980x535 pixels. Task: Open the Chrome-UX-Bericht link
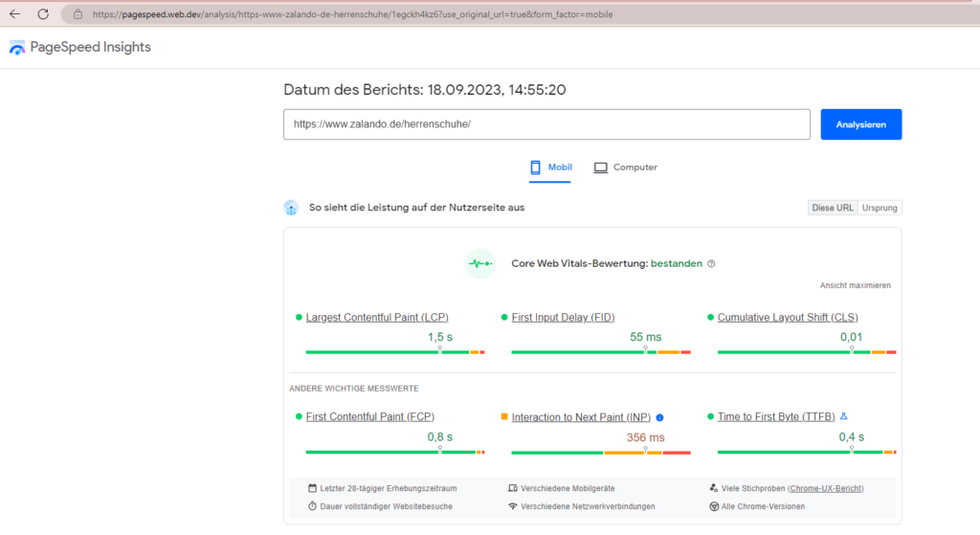[x=826, y=489]
